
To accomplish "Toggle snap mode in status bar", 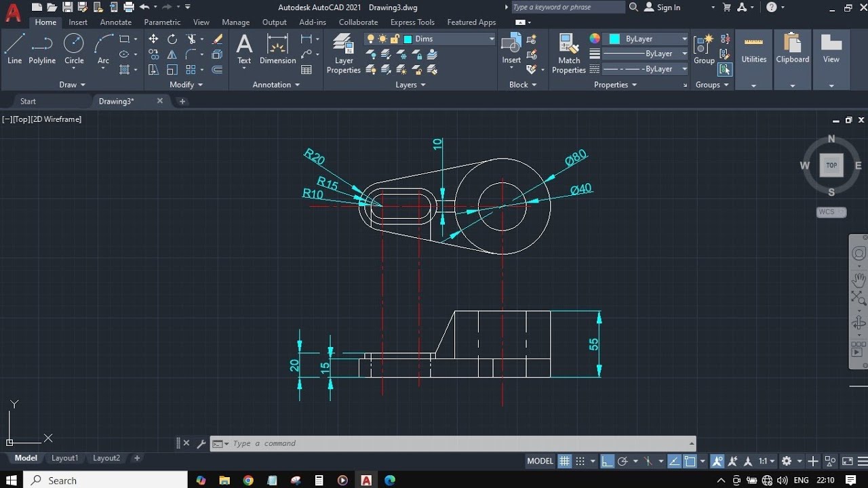I will (x=580, y=461).
